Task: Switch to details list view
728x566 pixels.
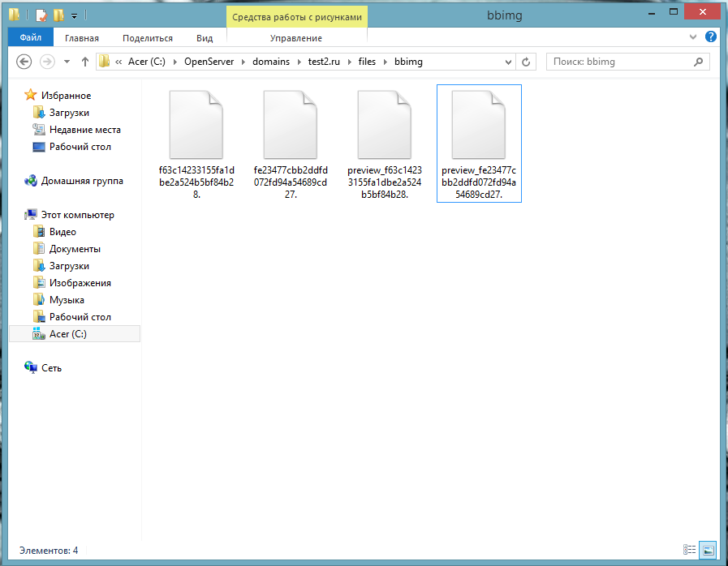Action: pyautogui.click(x=689, y=550)
